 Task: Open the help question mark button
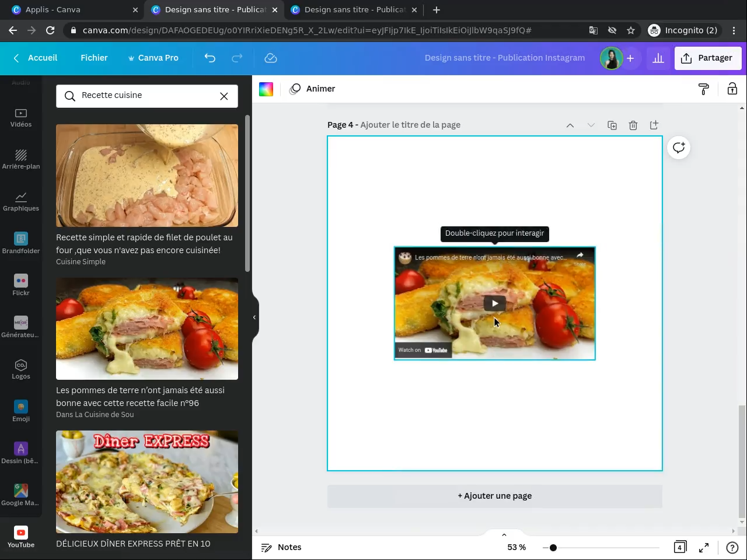tap(732, 547)
